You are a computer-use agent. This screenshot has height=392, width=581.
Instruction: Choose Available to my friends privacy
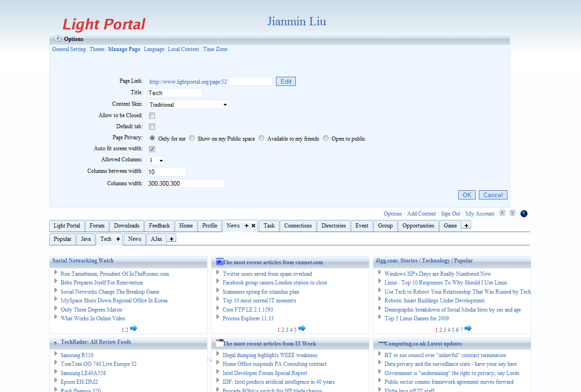pyautogui.click(x=261, y=138)
